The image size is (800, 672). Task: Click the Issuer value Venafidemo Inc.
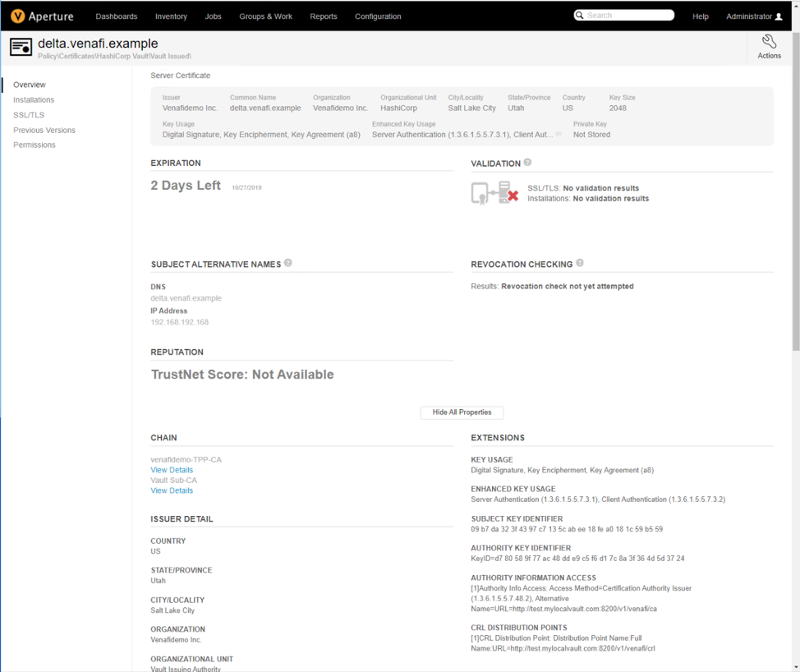click(x=190, y=108)
